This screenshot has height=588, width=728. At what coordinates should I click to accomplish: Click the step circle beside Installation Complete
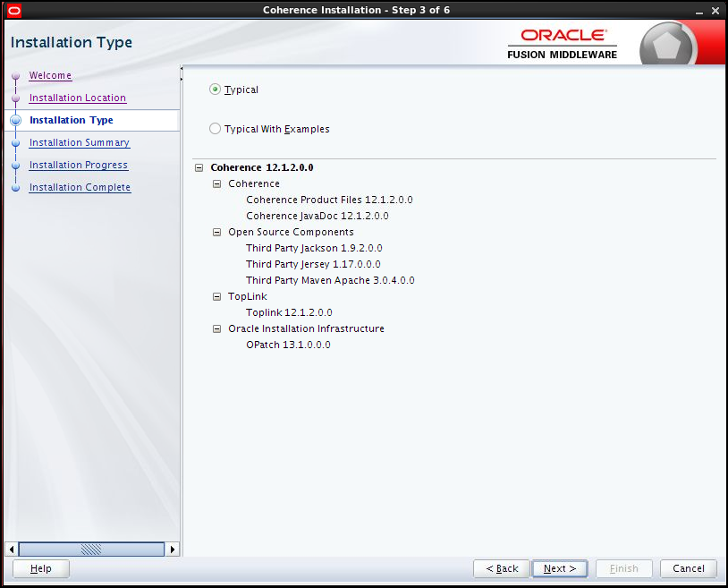pyautogui.click(x=15, y=187)
